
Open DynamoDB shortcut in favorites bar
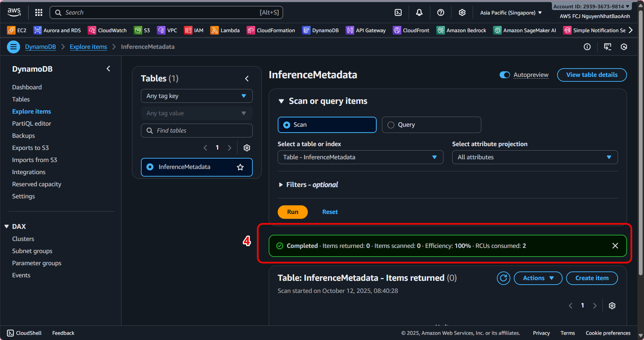[x=320, y=30]
